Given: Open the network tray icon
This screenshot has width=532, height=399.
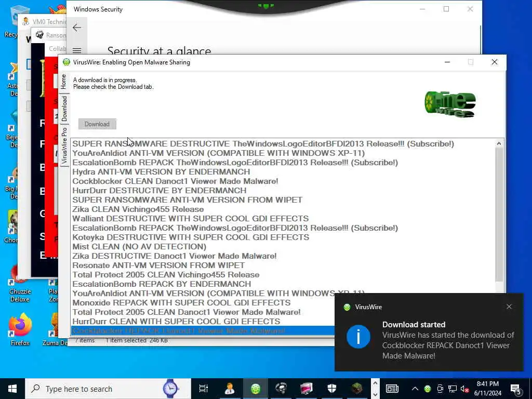Looking at the screenshot, I should [x=453, y=389].
